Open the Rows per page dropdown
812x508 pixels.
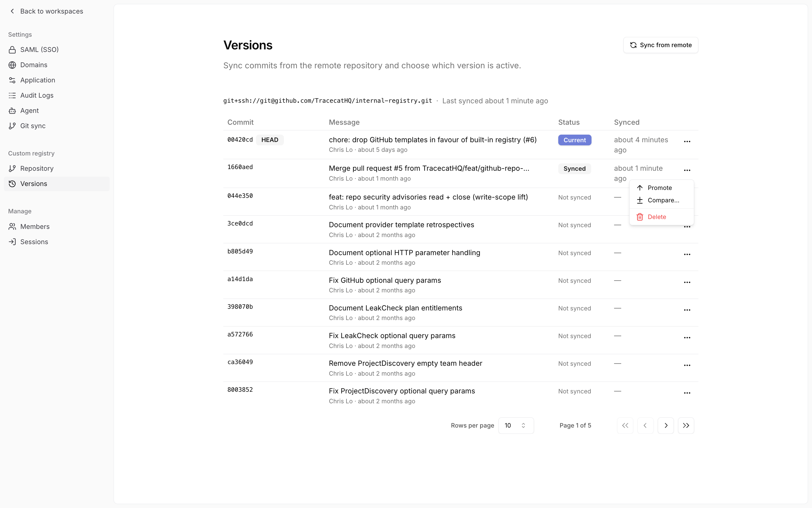516,425
